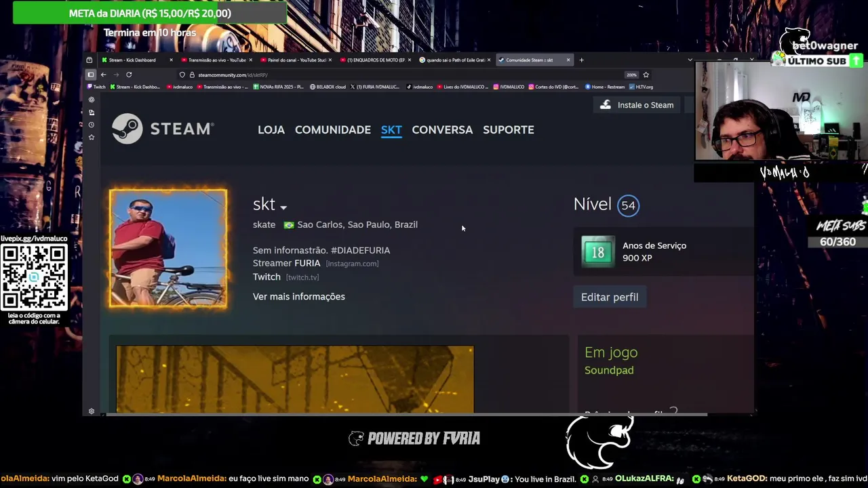868x488 pixels.
Task: Reset the 200% zoom indicator
Action: [x=631, y=75]
